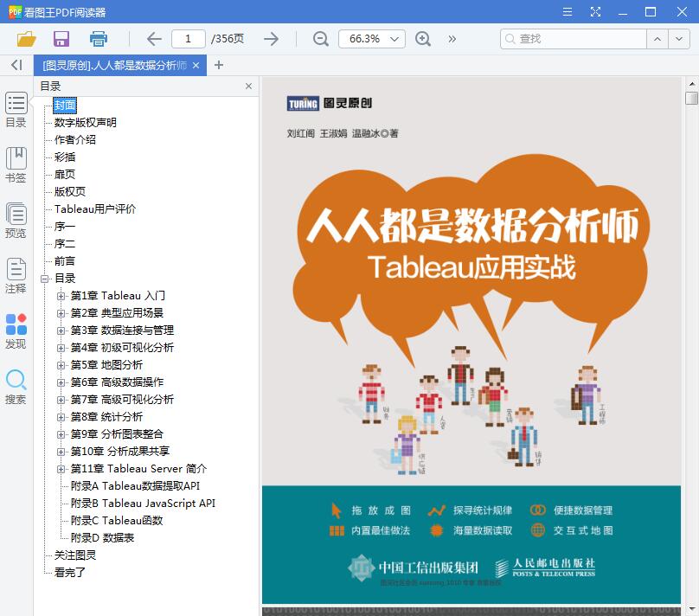699x616 pixels.
Task: Zoom in with the plus magnifier
Action: 423,39
